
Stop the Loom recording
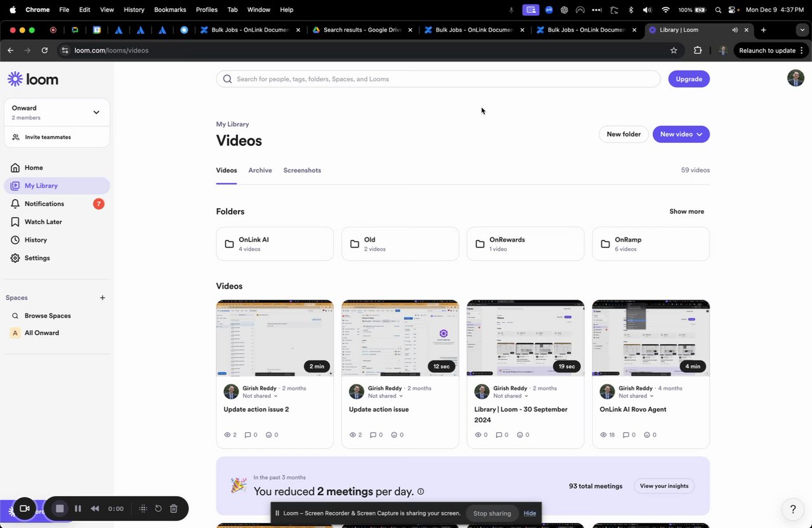click(60, 508)
